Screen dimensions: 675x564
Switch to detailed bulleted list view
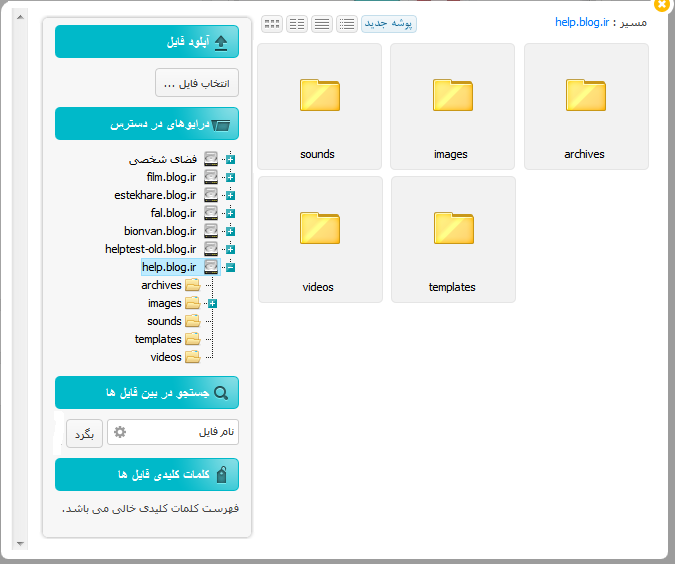[x=347, y=23]
